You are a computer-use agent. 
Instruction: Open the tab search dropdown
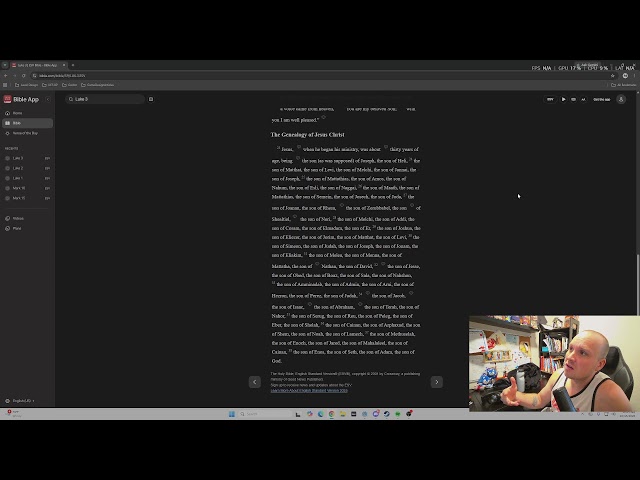(4, 65)
